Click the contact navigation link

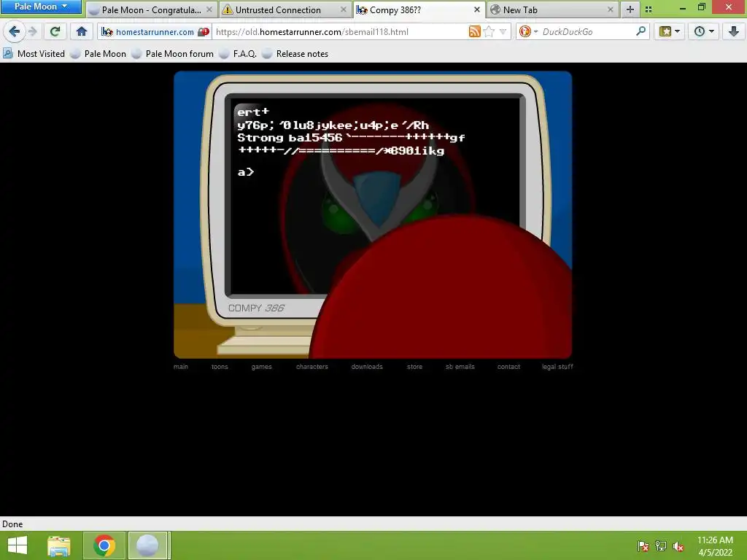pyautogui.click(x=508, y=367)
